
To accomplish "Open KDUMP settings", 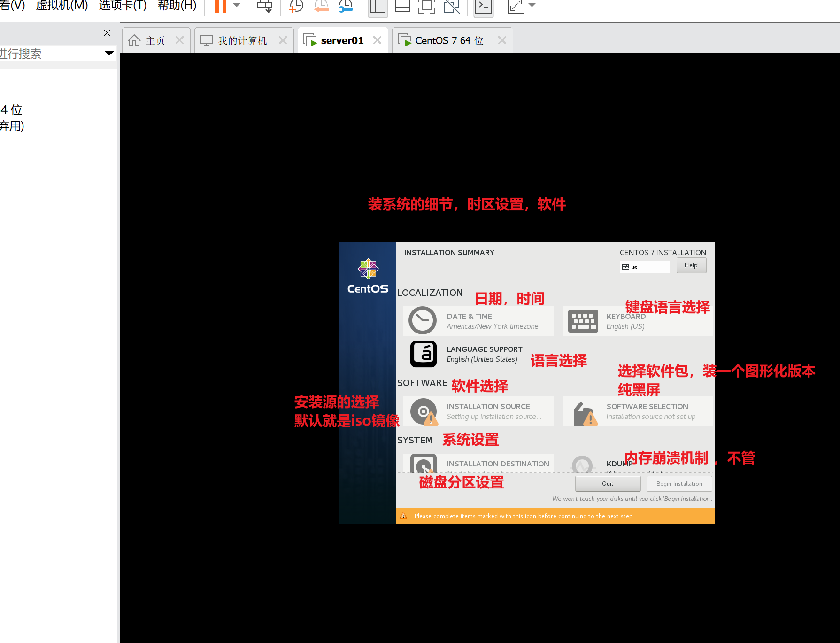I will point(638,463).
